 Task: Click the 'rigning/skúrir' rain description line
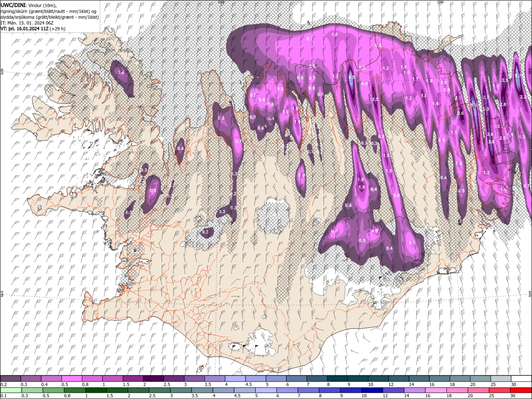48,11
